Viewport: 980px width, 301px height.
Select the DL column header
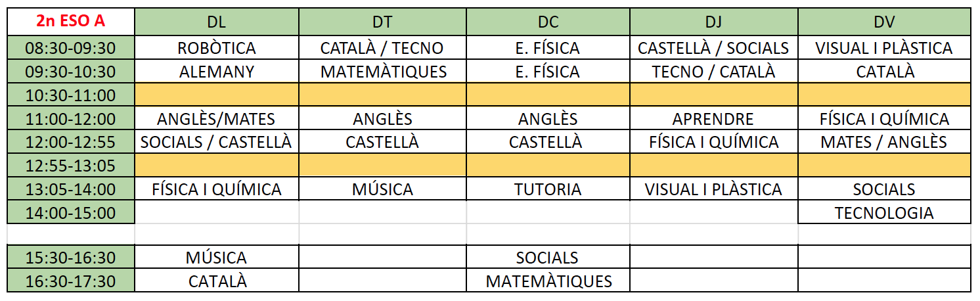click(217, 21)
